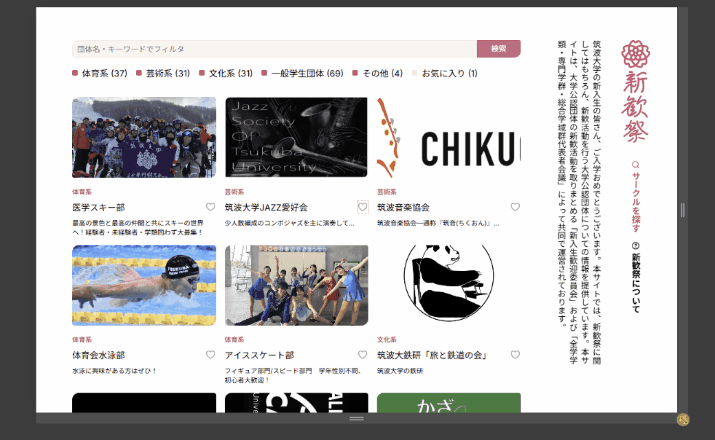Click the keyword filter search field

(275, 49)
